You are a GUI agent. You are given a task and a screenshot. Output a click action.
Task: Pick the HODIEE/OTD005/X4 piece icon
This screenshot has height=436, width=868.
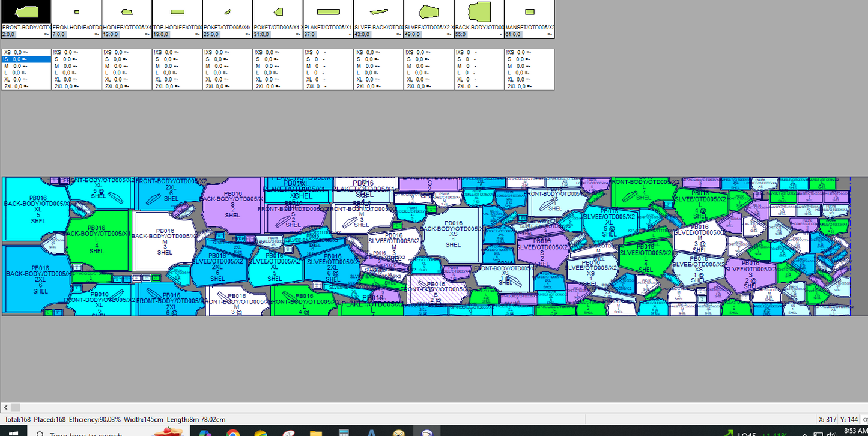pos(127,12)
